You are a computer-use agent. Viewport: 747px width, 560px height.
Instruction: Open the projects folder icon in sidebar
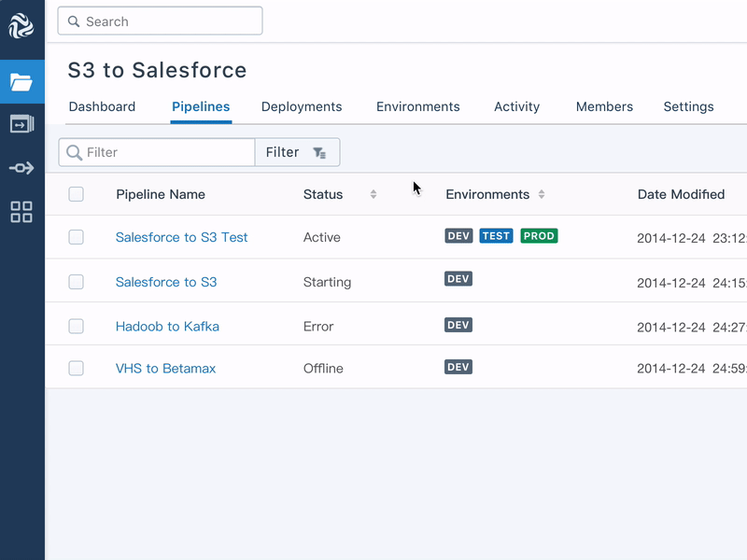(21, 82)
